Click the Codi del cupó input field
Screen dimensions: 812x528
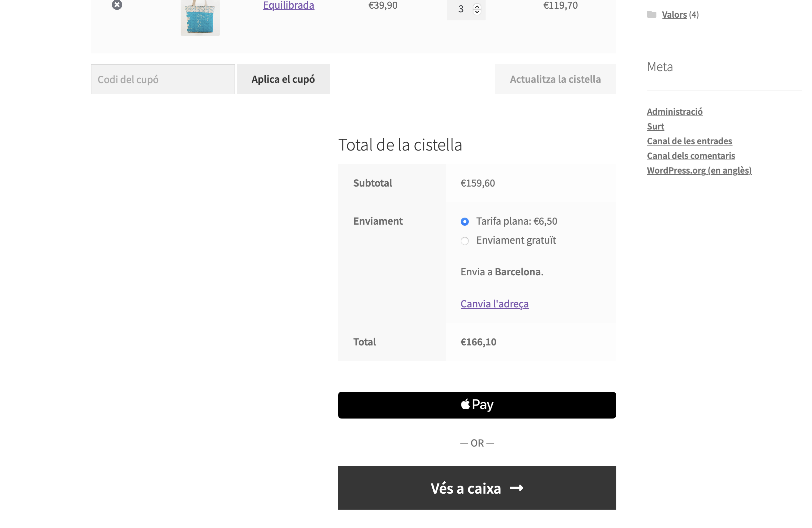click(x=162, y=79)
